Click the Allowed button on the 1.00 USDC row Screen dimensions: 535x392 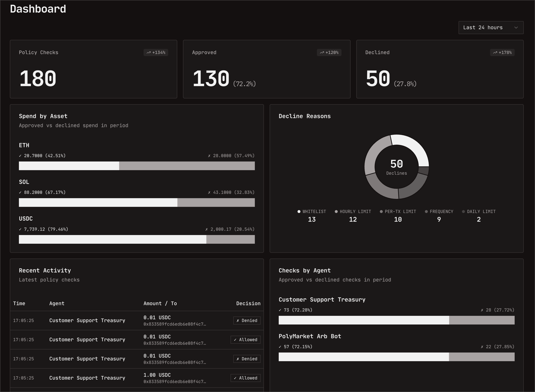pyautogui.click(x=245, y=378)
